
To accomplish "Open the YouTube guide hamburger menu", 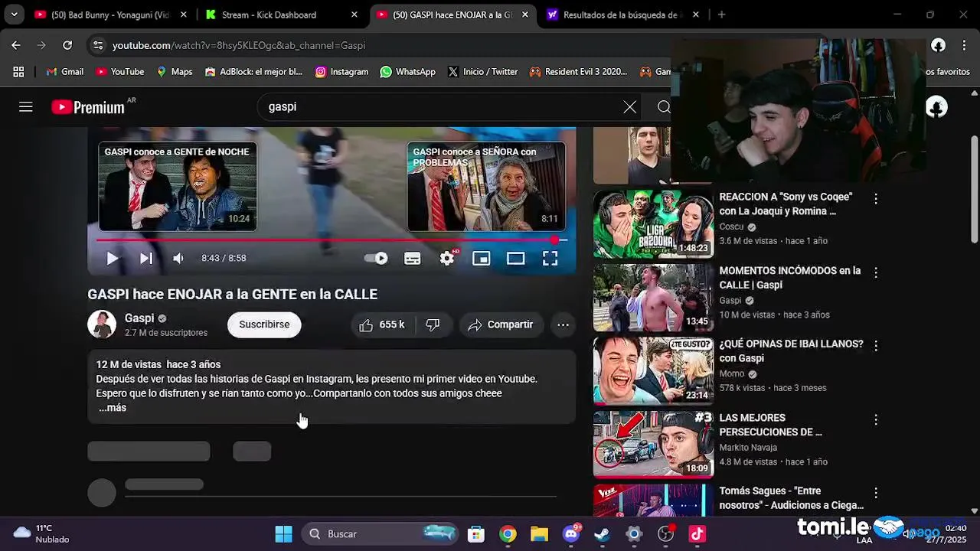I will tap(26, 107).
